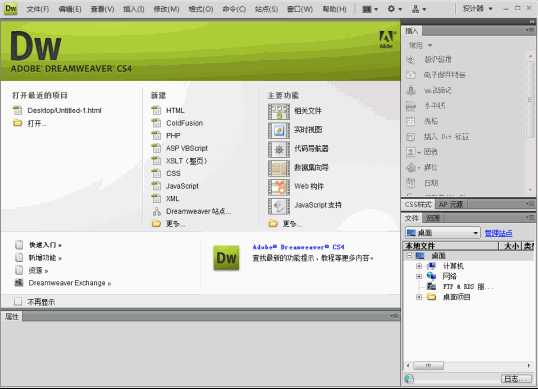Screen dimensions: 538x389
Task: Click the Hyperlink (超级链接) insert icon
Action: pos(411,60)
